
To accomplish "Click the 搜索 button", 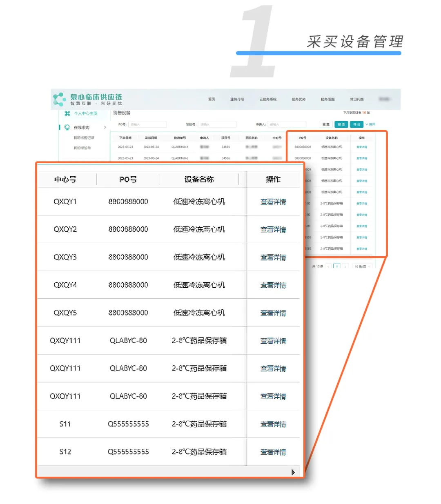I will (x=341, y=124).
